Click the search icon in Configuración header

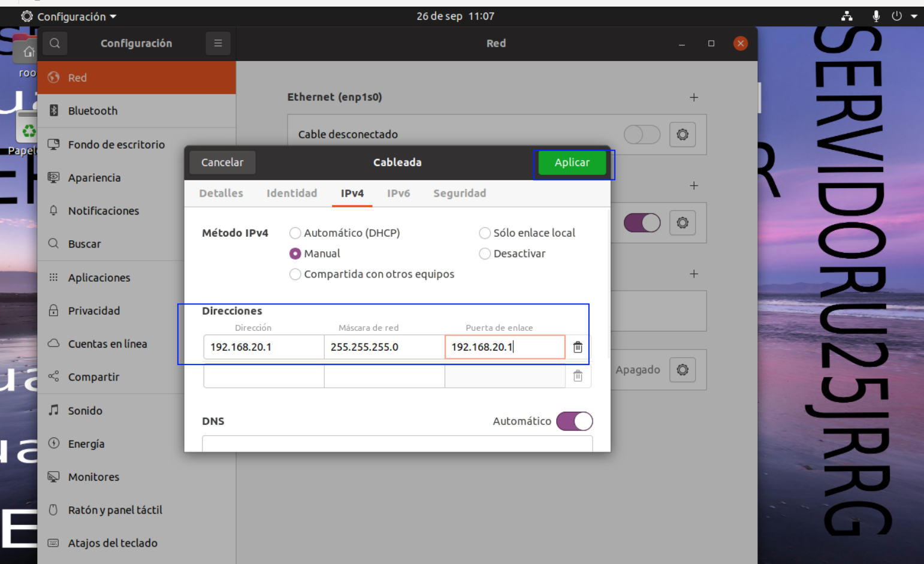tap(55, 43)
